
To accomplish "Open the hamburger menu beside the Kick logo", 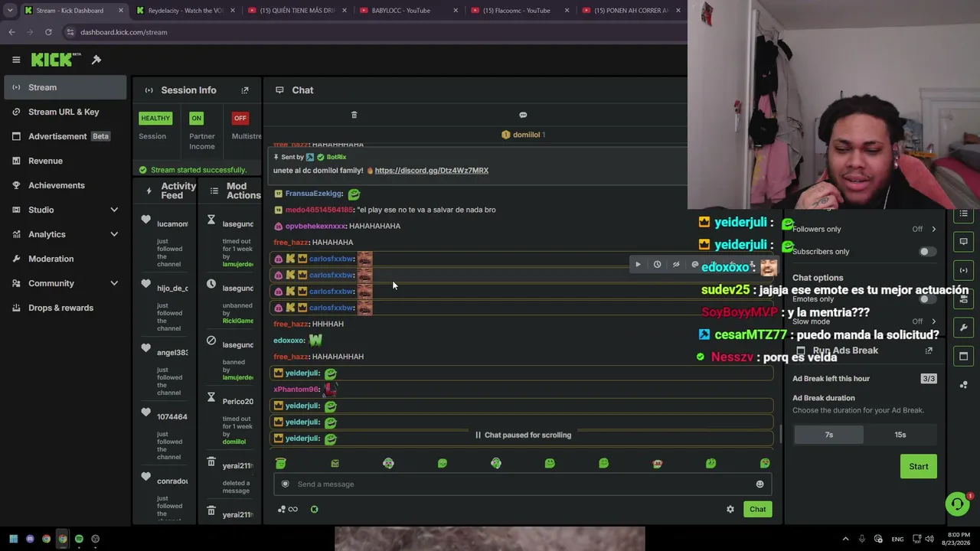I will tap(16, 60).
